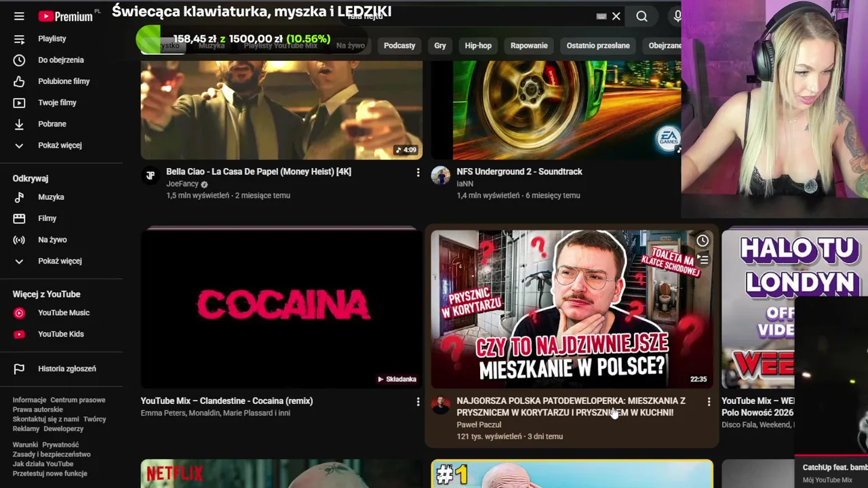The height and width of the screenshot is (488, 868).
Task: Click Warunki footer link
Action: pos(25,445)
